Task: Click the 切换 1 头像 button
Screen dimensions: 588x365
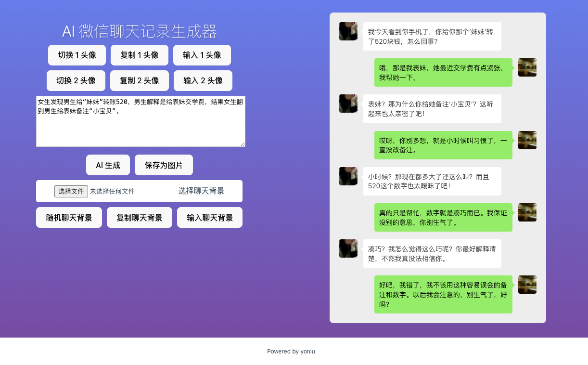Action: [77, 55]
